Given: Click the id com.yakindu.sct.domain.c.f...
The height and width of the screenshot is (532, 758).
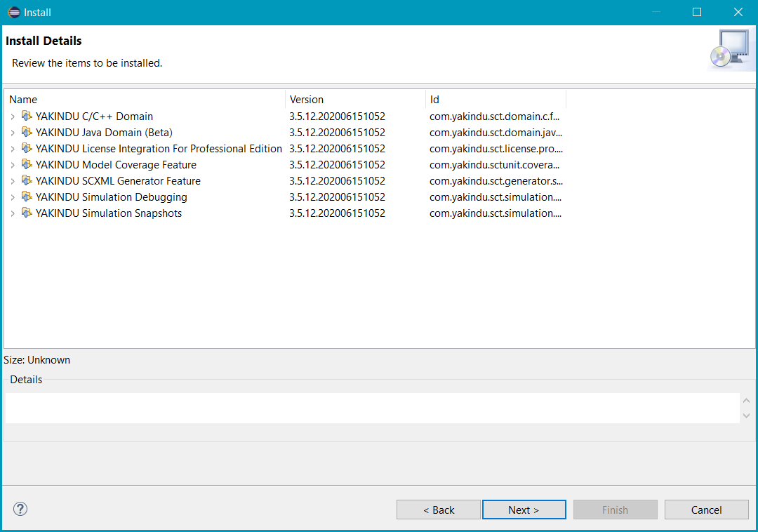Looking at the screenshot, I should pyautogui.click(x=495, y=117).
